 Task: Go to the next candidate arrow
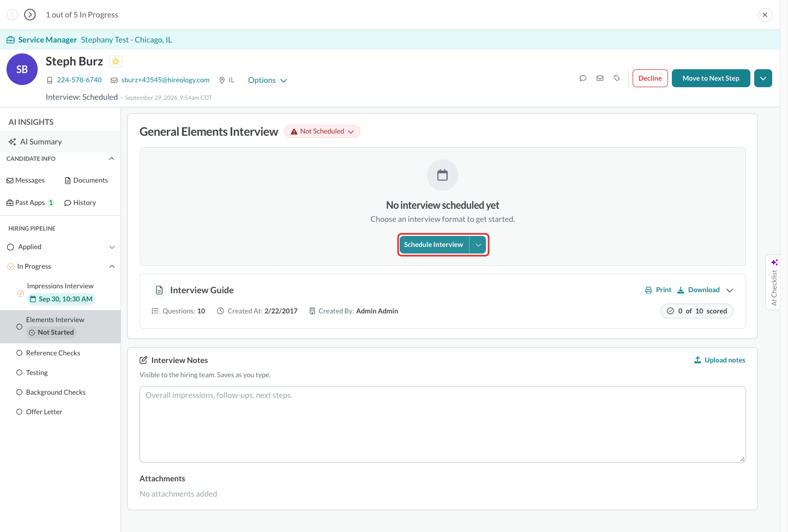(x=30, y=15)
